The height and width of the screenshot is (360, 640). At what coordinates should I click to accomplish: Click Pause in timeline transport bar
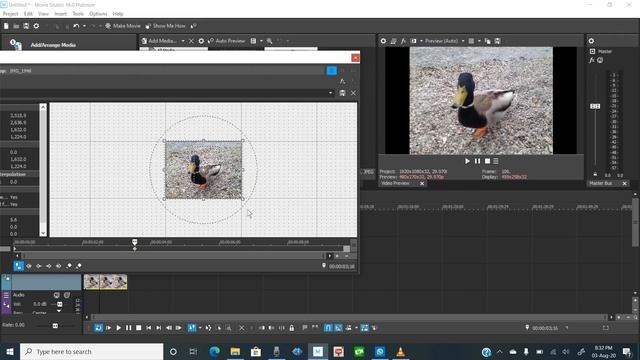[129, 328]
